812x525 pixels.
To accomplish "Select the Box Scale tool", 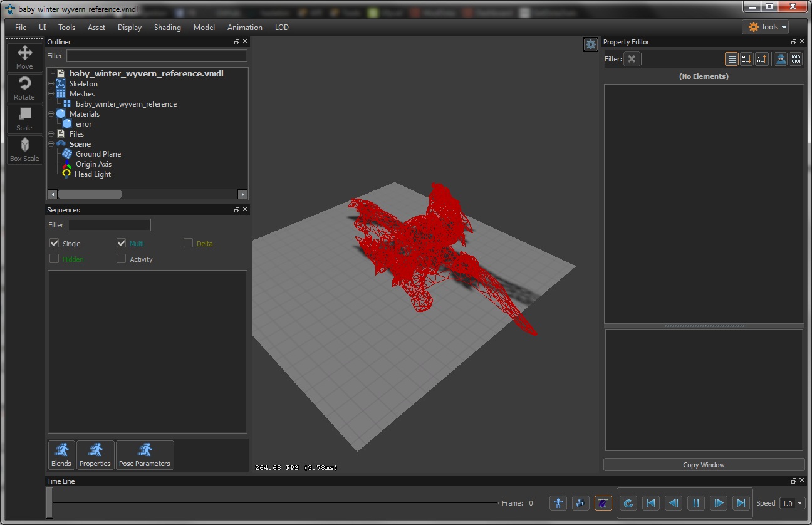I will [x=24, y=150].
